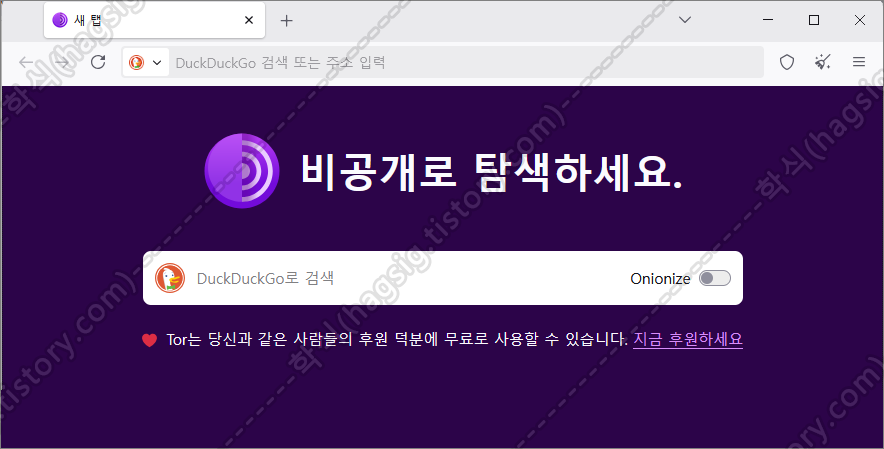Focus the DuckDuckGo address bar input
The width and height of the screenshot is (884, 449).
(467, 63)
